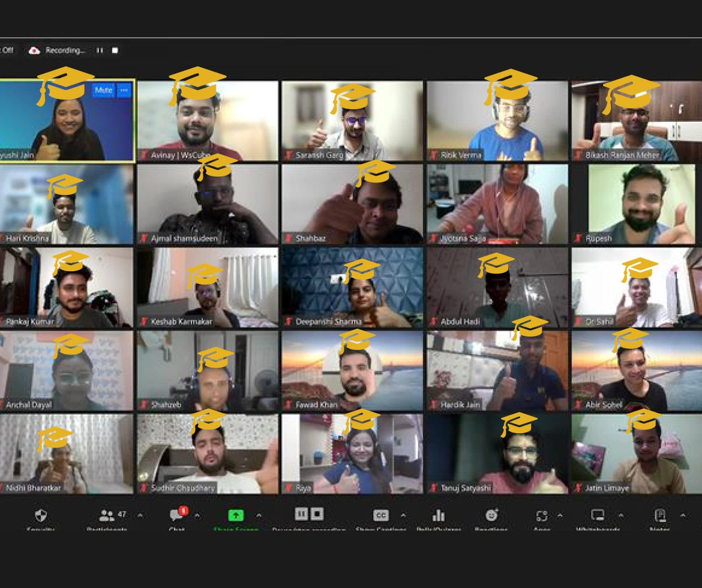The image size is (702, 588).
Task: Toggle Show Captions CC button
Action: 381,515
